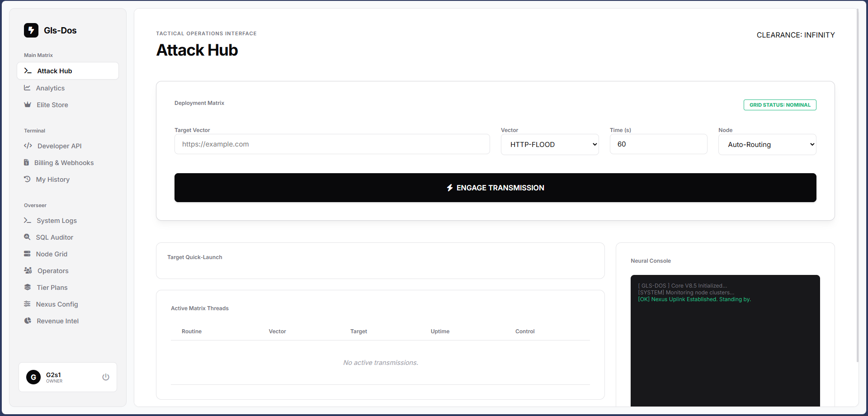868x416 pixels.
Task: Click the power logout icon beside G2s1
Action: 106,377
